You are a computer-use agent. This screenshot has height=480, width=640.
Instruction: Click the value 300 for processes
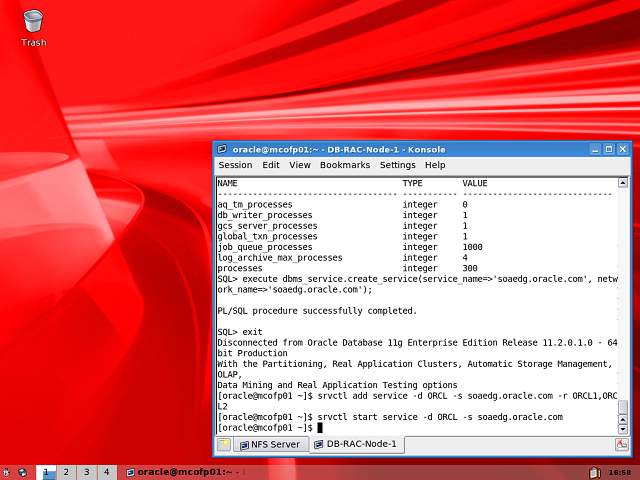[x=470, y=268]
